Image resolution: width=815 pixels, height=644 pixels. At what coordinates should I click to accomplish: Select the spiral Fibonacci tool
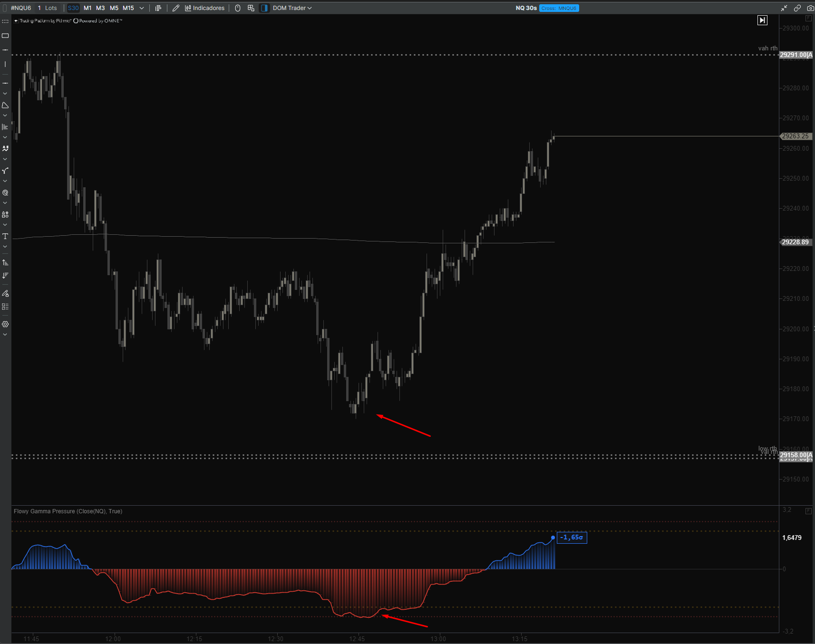[x=5, y=192]
